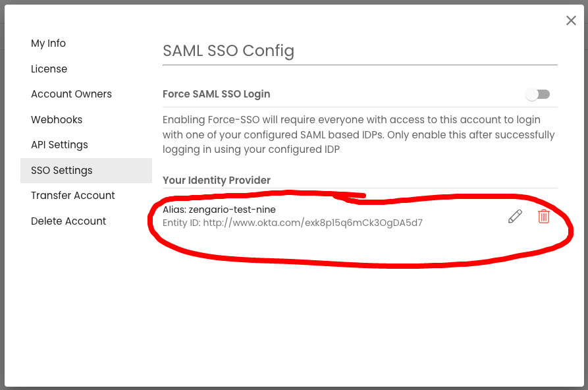Open the Account Owners section
This screenshot has width=588, height=390.
pos(71,94)
